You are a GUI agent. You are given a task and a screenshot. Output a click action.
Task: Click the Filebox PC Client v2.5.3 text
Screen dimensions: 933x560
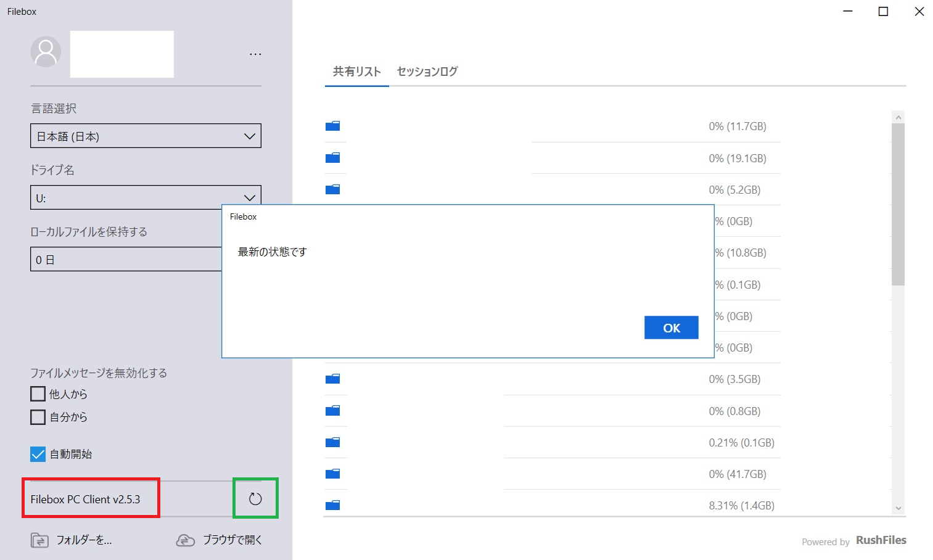tap(85, 500)
